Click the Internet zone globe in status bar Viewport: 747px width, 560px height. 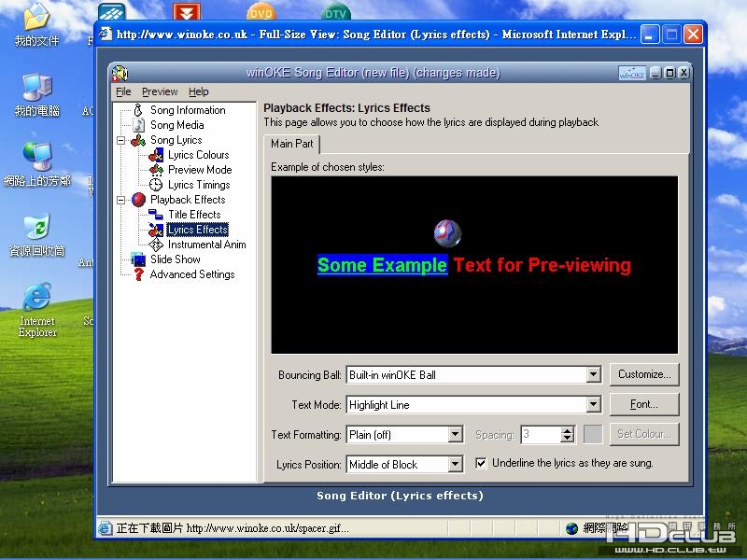coord(572,528)
